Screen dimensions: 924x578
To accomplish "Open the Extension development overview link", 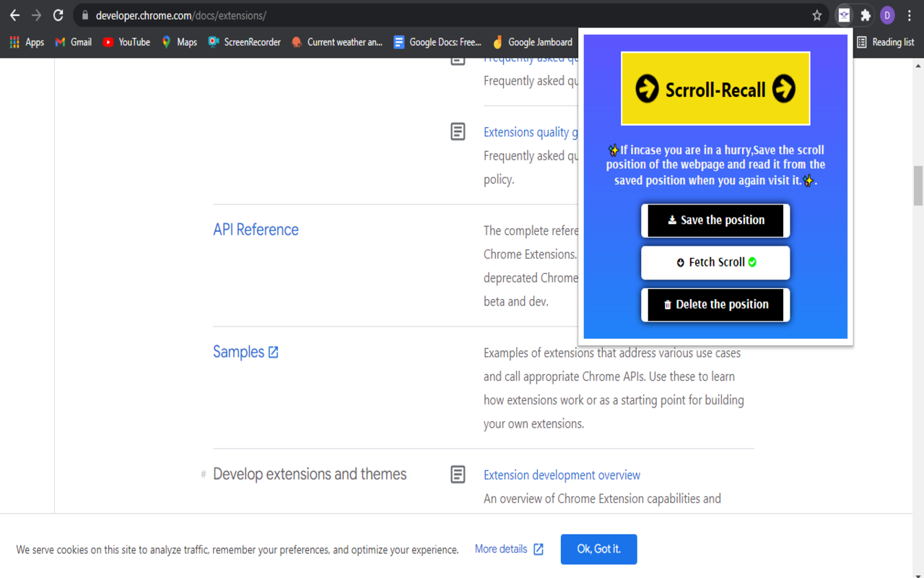I will 562,475.
